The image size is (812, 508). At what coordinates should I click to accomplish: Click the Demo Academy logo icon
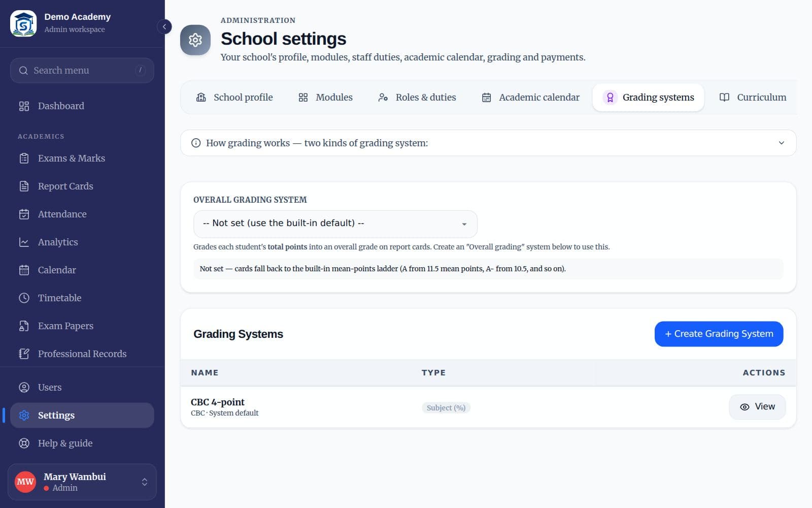[23, 23]
